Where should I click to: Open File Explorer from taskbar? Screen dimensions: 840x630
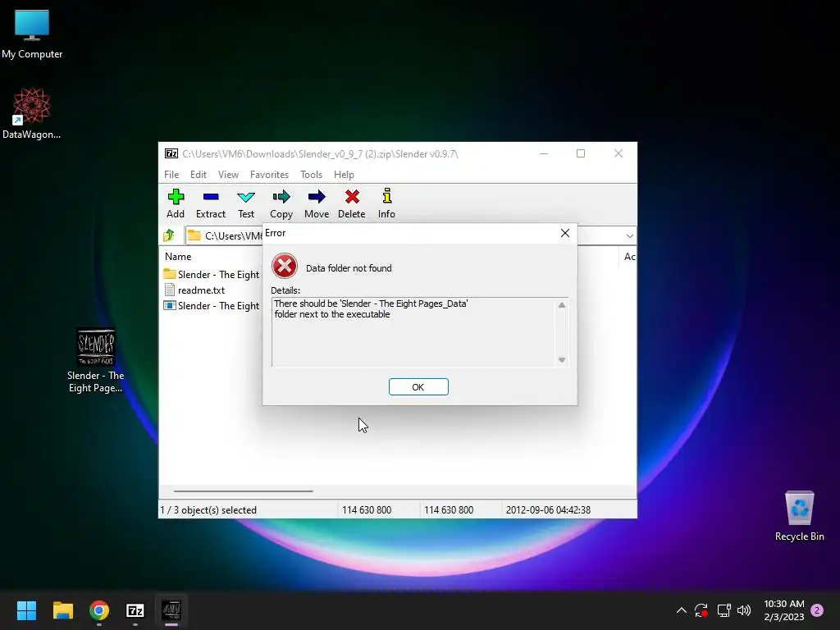[x=62, y=610]
